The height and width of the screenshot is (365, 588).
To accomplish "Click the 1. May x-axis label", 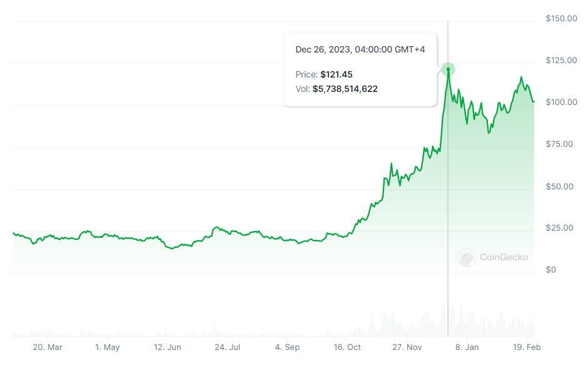I will click(x=107, y=347).
